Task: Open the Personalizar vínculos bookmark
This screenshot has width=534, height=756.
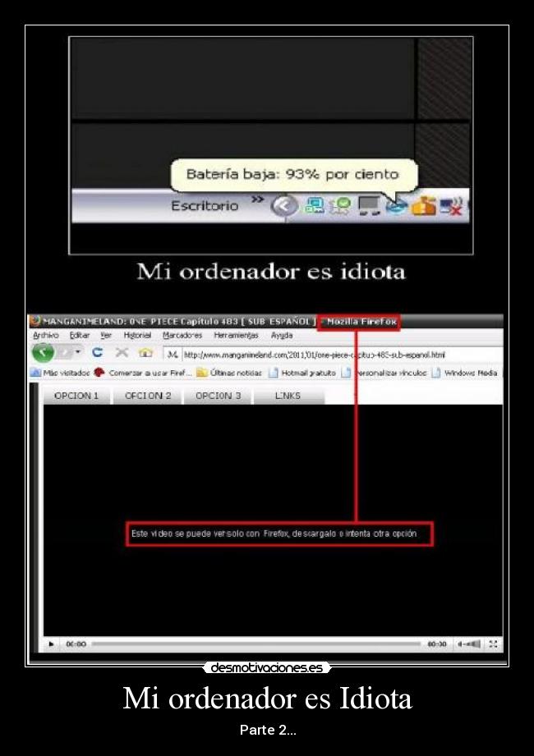Action: point(384,373)
